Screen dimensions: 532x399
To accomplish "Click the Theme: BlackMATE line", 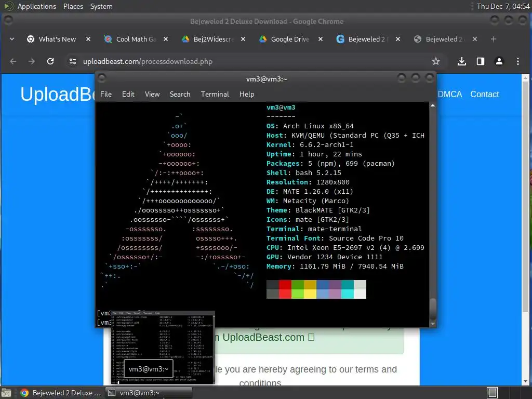I will (x=318, y=210).
